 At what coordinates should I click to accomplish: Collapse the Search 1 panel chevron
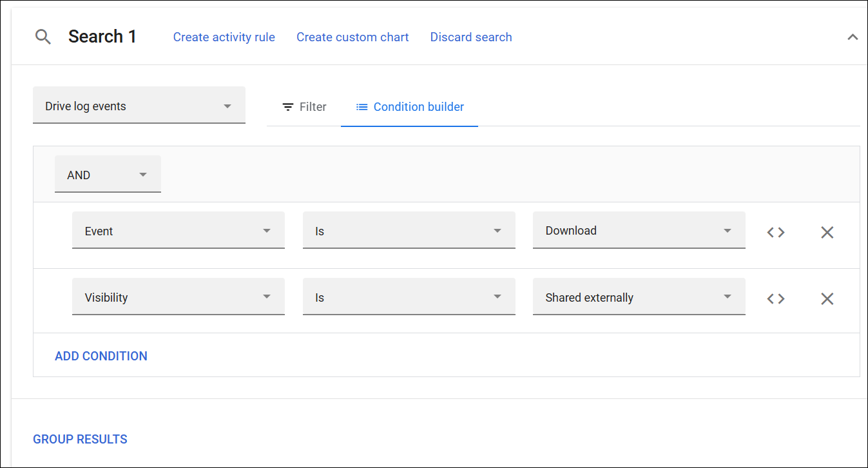click(853, 37)
